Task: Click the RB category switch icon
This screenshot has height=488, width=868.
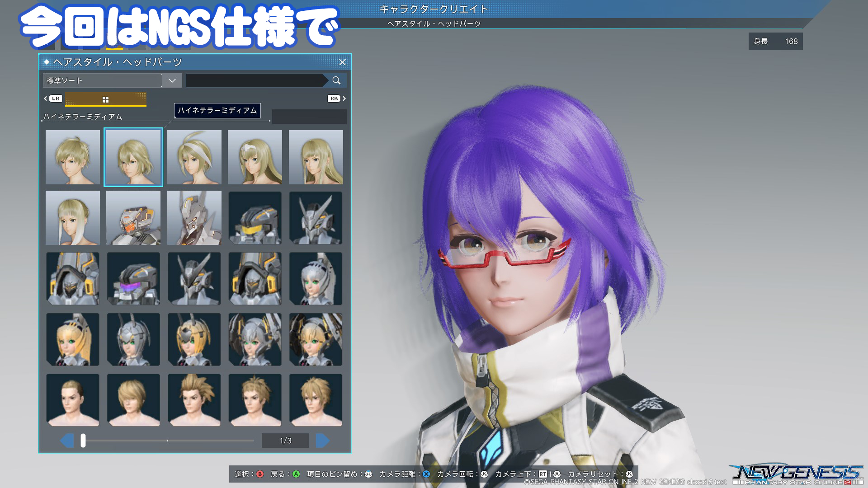Action: tap(334, 99)
